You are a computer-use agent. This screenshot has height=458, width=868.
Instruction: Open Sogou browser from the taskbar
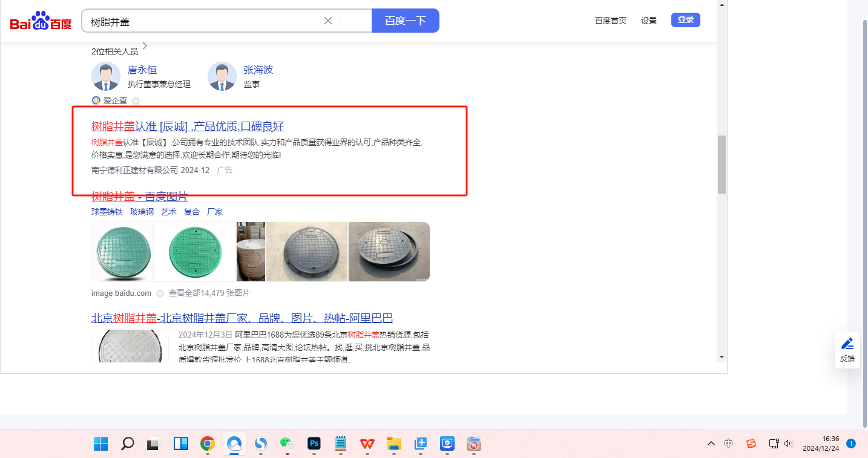[260, 444]
